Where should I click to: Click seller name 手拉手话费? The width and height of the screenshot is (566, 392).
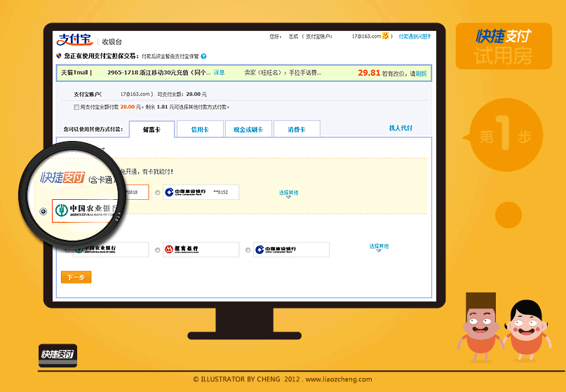tap(304, 72)
